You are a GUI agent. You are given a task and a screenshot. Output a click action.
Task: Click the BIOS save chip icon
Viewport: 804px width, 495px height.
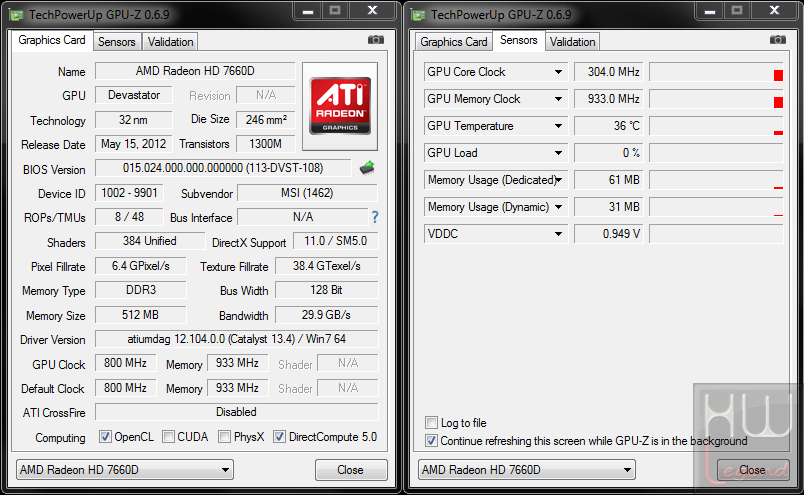coord(367,168)
